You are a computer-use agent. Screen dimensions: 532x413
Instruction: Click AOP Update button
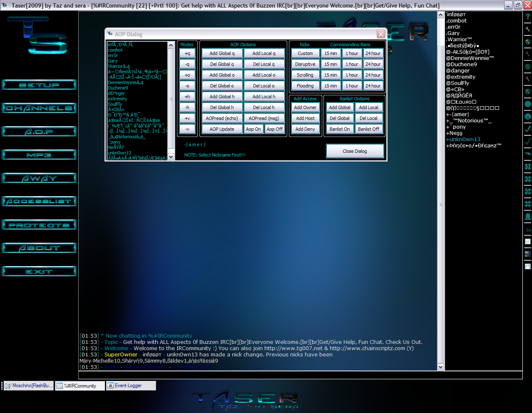click(x=222, y=129)
